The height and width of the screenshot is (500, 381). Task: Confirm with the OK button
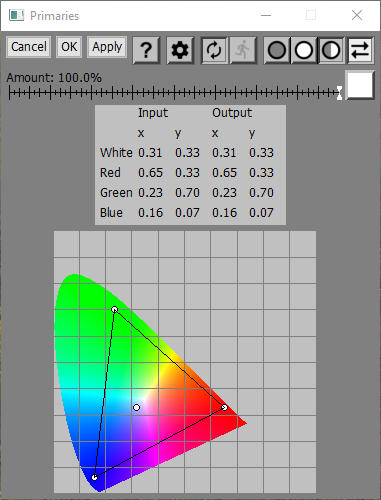click(x=69, y=47)
